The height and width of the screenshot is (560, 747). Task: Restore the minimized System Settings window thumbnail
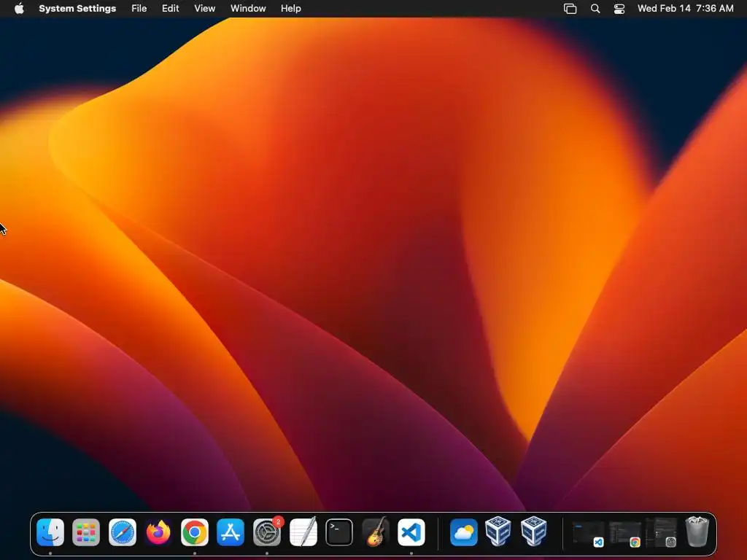point(662,532)
